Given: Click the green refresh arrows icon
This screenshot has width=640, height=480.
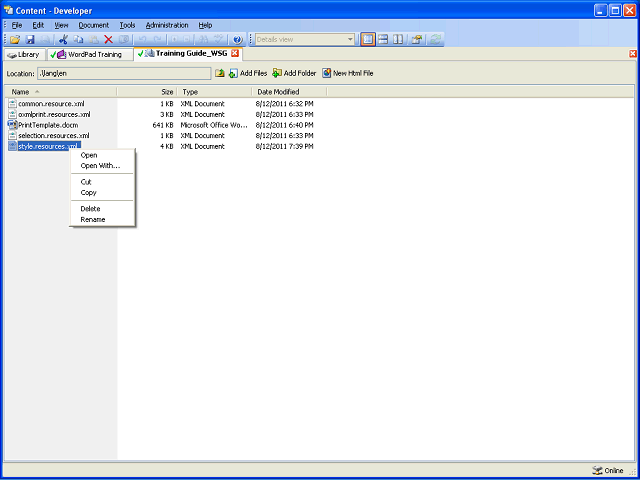Looking at the screenshot, I should coord(435,40).
